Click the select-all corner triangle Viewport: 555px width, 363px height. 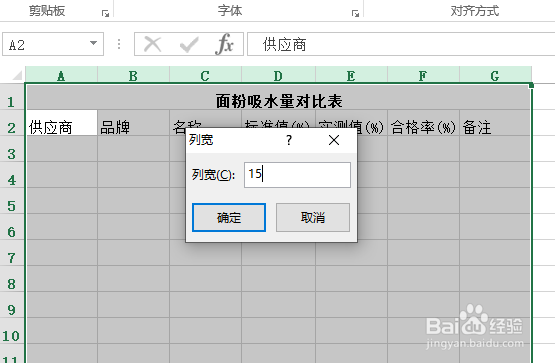[17, 75]
